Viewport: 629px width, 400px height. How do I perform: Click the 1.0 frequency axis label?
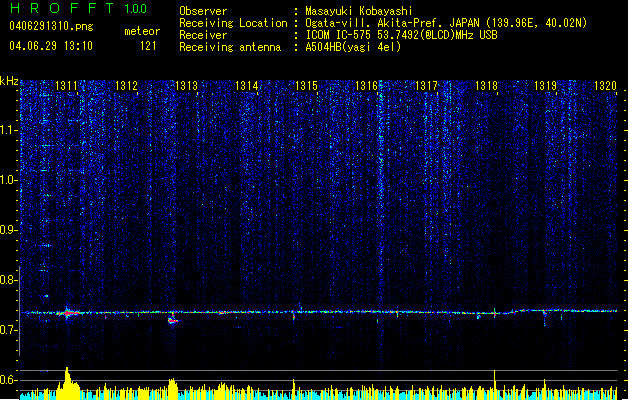click(8, 180)
